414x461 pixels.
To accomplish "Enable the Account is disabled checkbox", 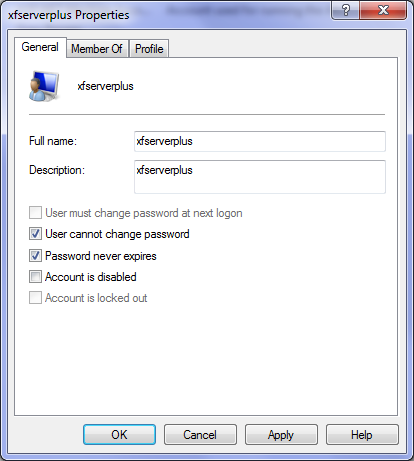I will [35, 277].
